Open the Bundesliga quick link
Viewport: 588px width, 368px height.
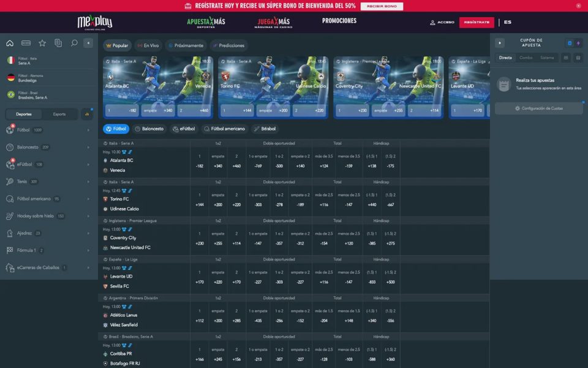pos(49,78)
